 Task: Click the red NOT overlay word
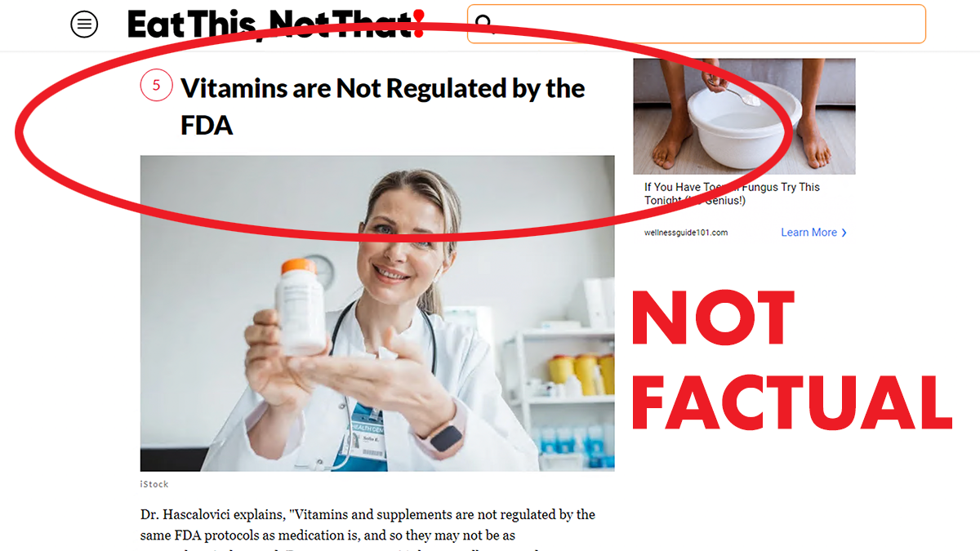coord(715,317)
